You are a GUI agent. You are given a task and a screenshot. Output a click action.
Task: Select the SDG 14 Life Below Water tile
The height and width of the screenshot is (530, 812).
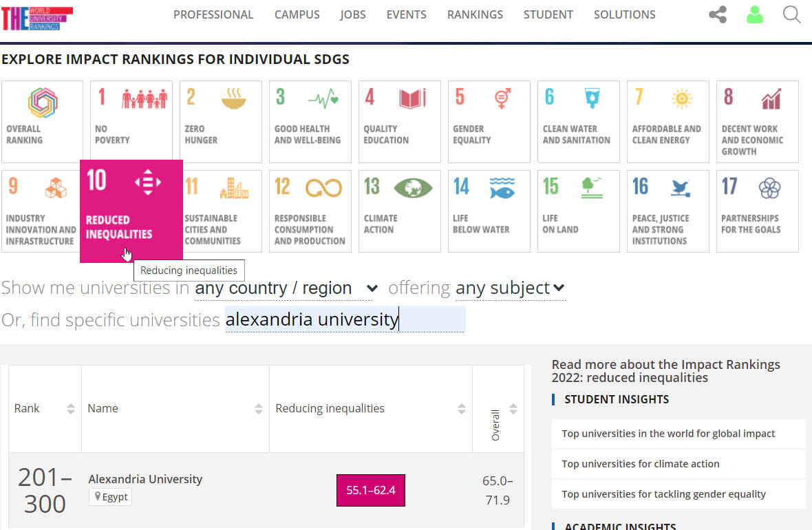coord(489,211)
